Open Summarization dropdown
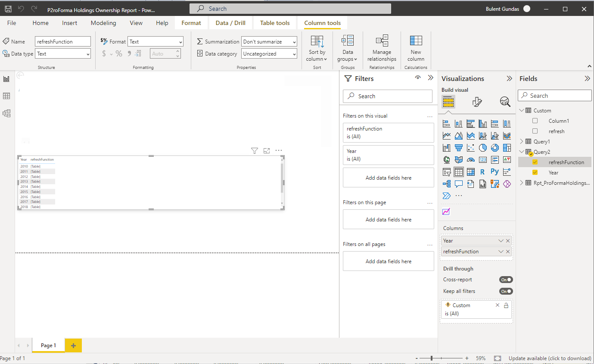The width and height of the screenshot is (594, 364). point(269,42)
